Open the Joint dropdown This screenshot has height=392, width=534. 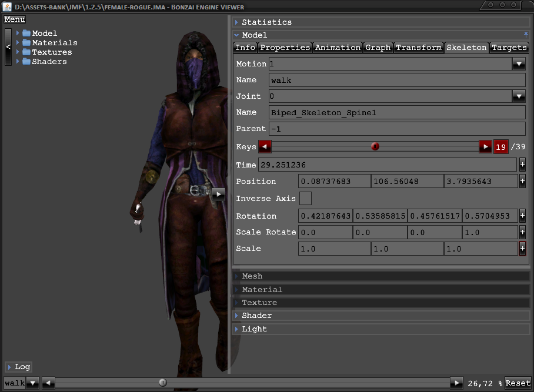tap(519, 96)
